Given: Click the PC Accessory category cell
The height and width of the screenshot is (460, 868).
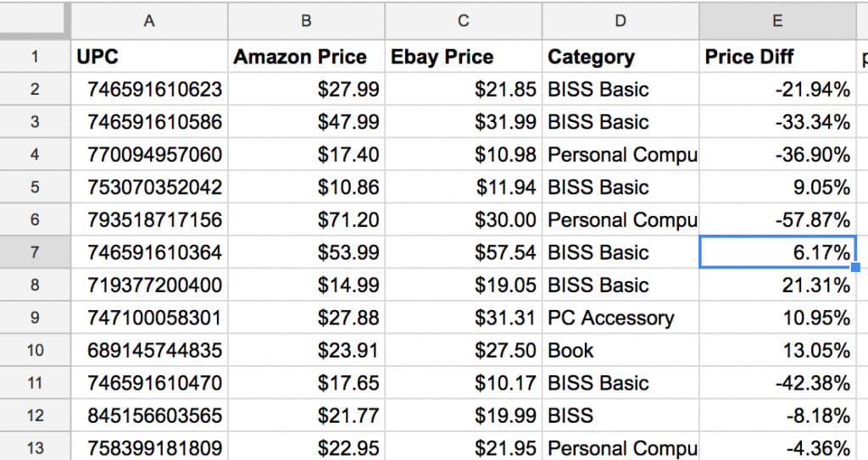Looking at the screenshot, I should pos(620,318).
